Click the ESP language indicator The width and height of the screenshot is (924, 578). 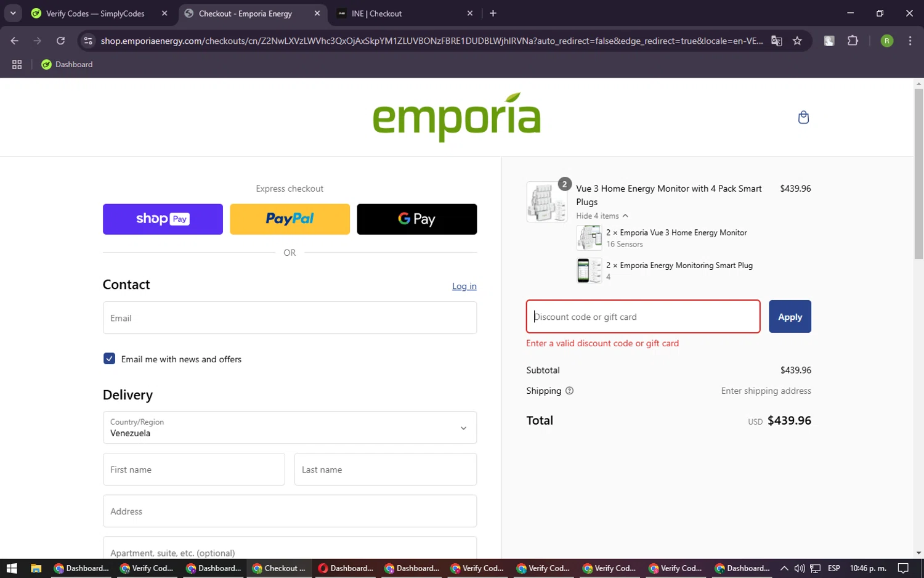(x=834, y=568)
